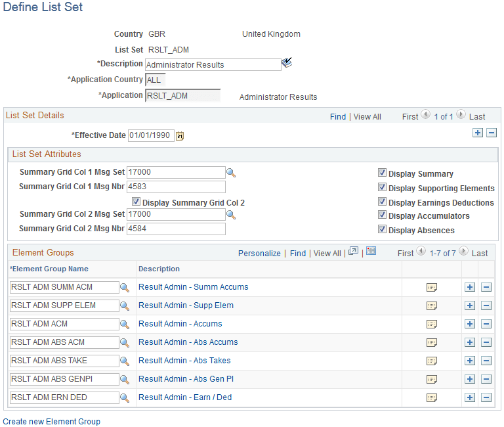Open Result Admin - Summ Accums link
Image resolution: width=504 pixels, height=427 pixels.
click(x=193, y=287)
